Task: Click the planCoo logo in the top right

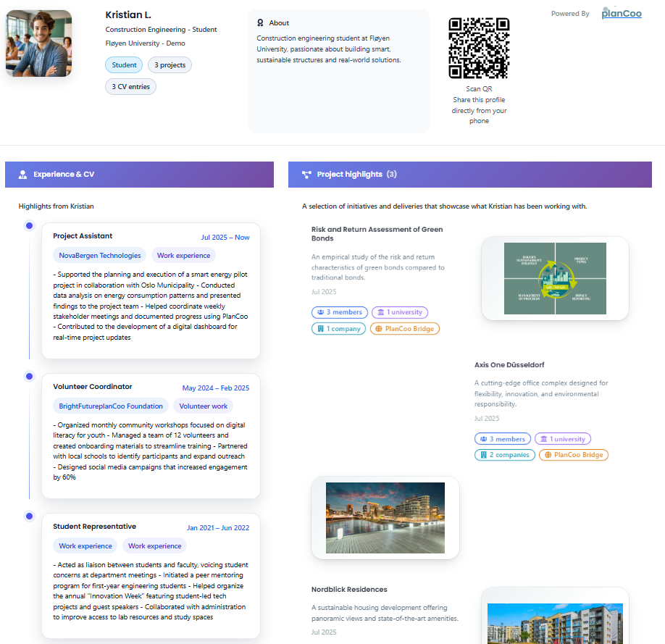Action: pyautogui.click(x=621, y=14)
